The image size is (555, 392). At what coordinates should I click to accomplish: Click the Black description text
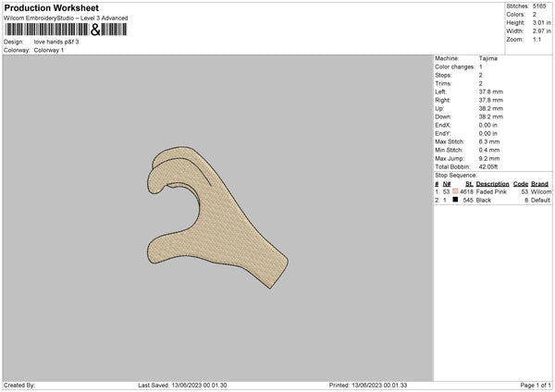tap(484, 201)
